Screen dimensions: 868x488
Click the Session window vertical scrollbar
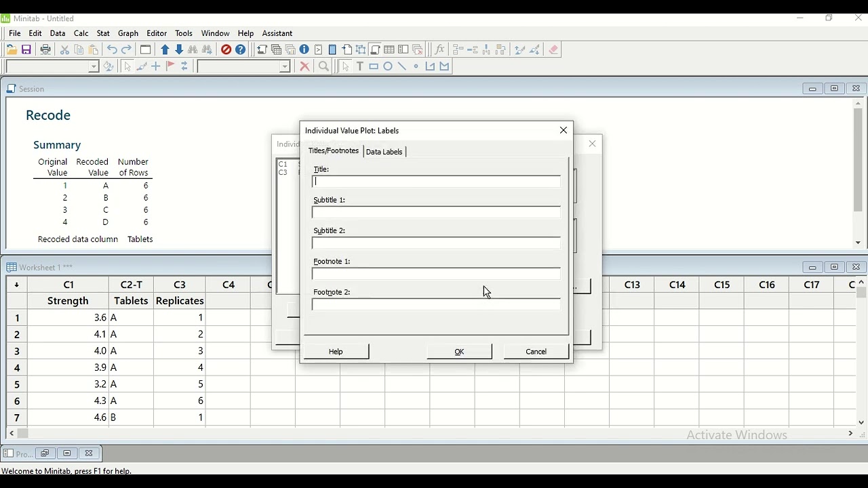pyautogui.click(x=859, y=161)
